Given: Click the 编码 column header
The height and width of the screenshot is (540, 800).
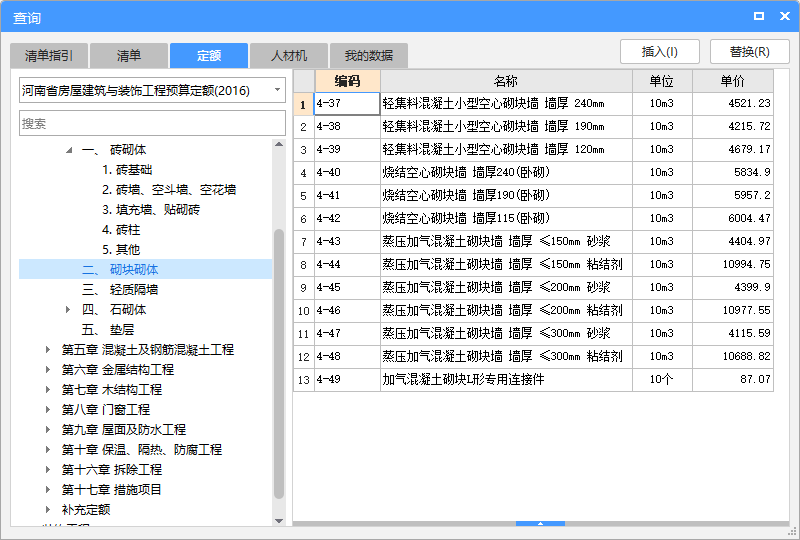Looking at the screenshot, I should (x=347, y=81).
